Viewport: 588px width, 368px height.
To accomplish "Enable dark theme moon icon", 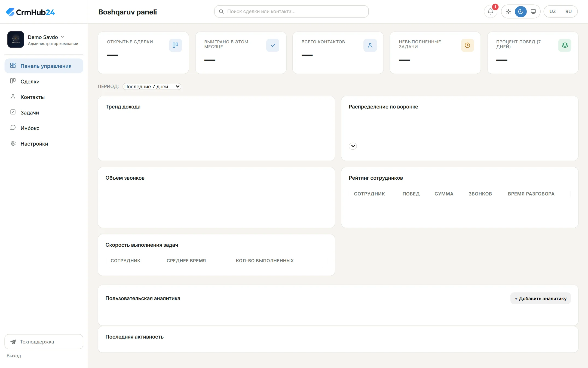I will [x=520, y=11].
